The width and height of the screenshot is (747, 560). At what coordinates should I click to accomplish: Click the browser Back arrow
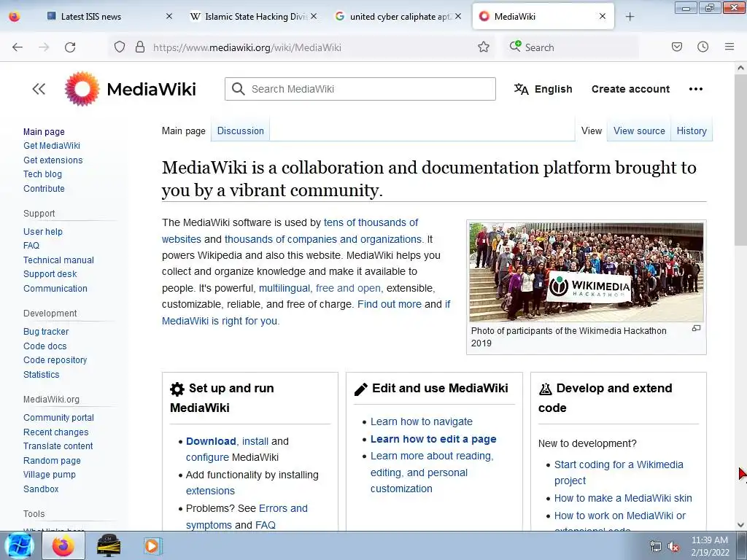18,47
